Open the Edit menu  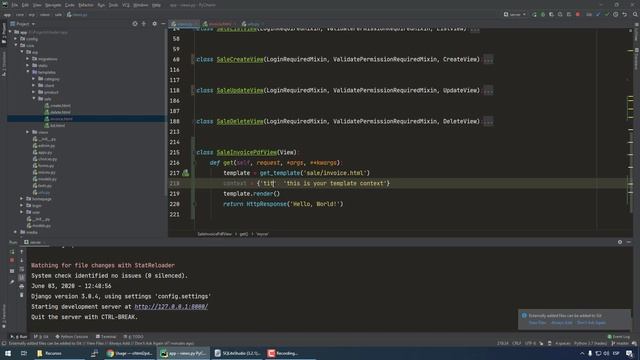(x=25, y=5)
